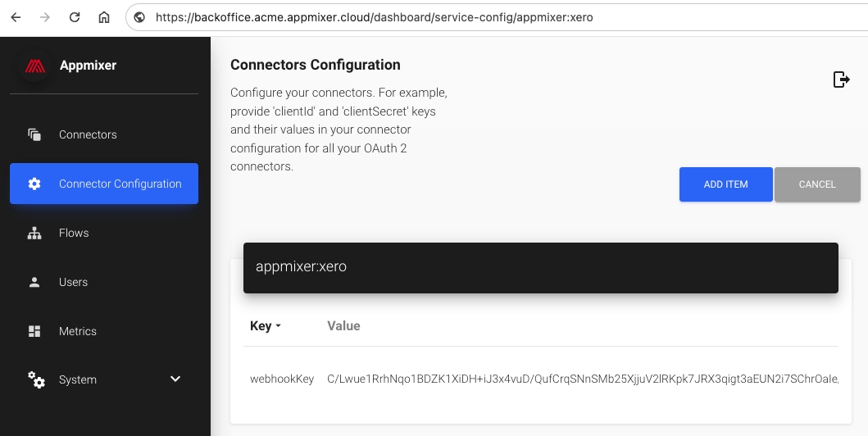This screenshot has height=436, width=868.
Task: Click the browser home button
Action: click(x=103, y=16)
